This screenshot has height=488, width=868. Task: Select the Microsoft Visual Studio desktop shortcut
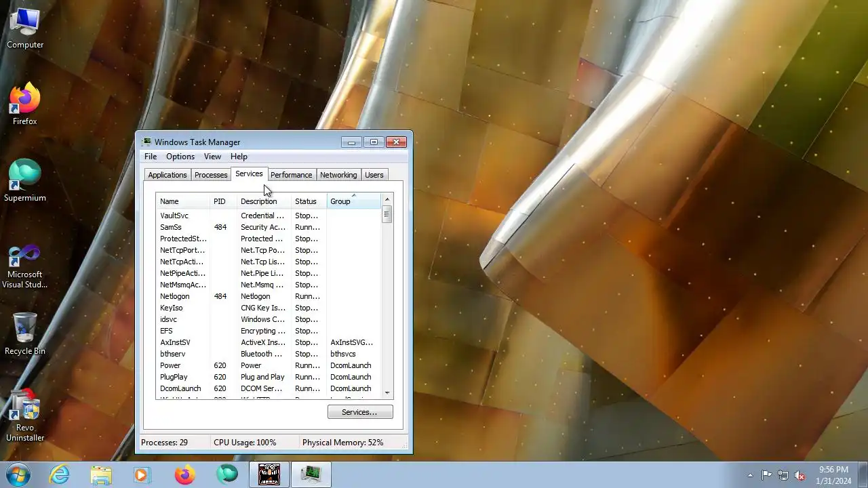[x=25, y=266]
